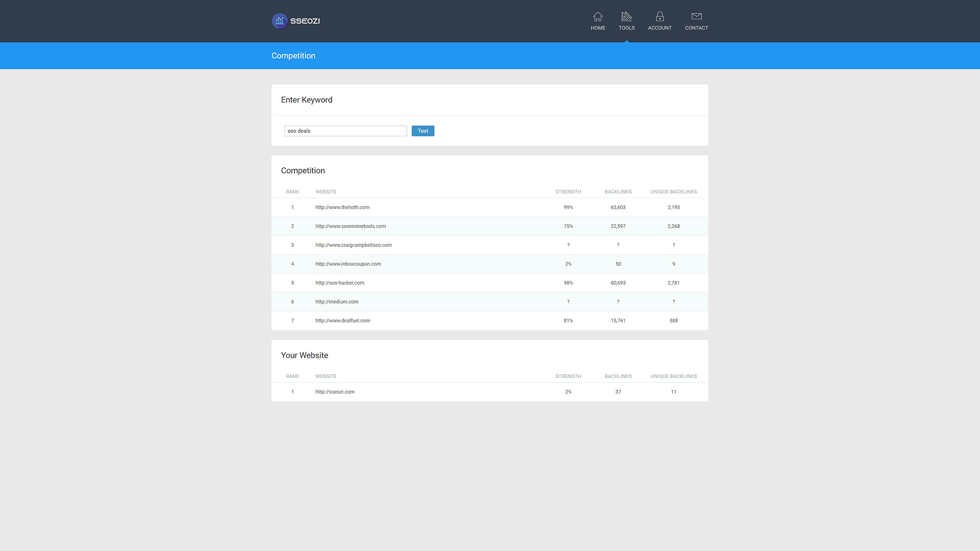Screen dimensions: 980x551
Task: Click the Competition table section heading
Action: tap(303, 171)
